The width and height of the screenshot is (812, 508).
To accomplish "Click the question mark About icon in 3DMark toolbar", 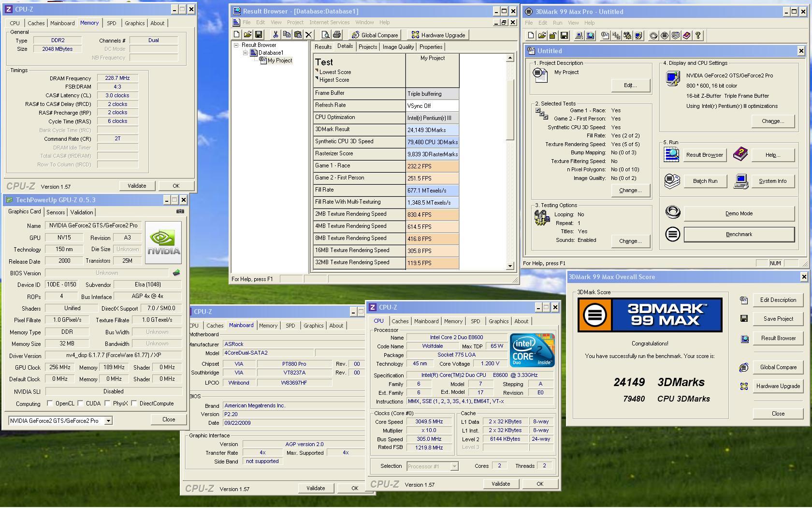I will pos(698,35).
